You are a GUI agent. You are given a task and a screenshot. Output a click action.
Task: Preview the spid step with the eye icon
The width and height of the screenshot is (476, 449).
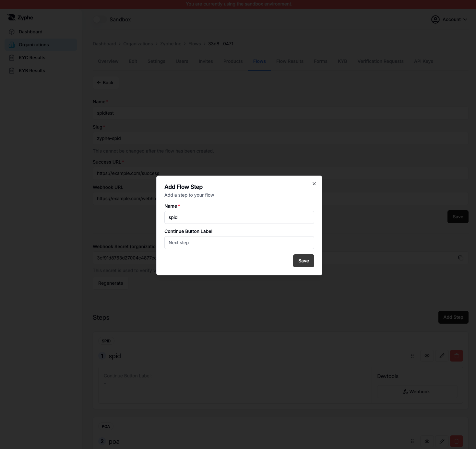point(427,356)
